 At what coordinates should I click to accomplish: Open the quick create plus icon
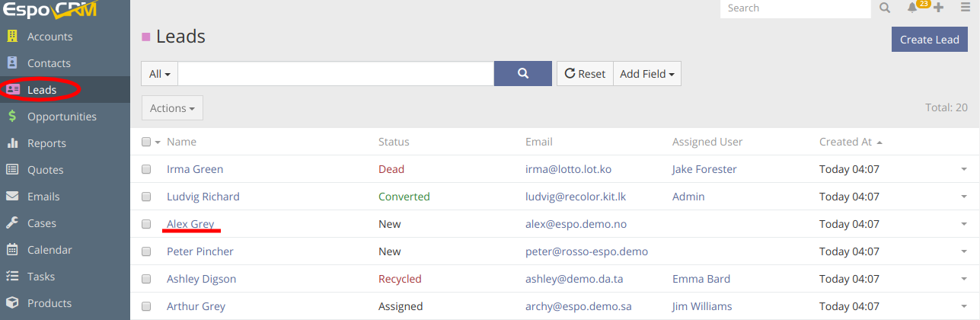pos(938,8)
